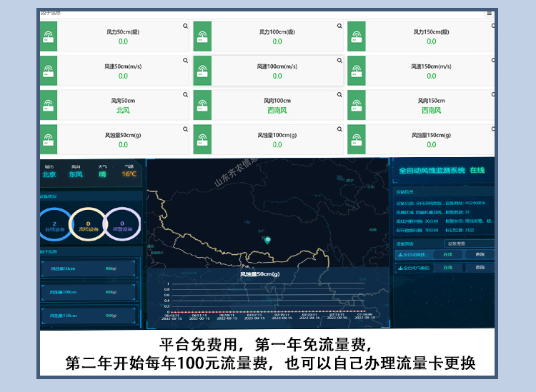Select the 在线设备 blue status circle
This screenshot has width=536, height=392.
tap(54, 226)
